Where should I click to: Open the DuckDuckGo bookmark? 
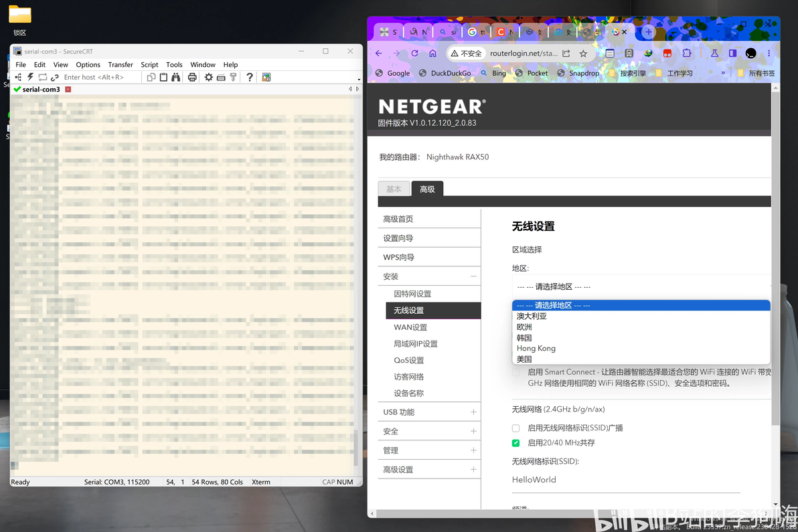pyautogui.click(x=445, y=73)
